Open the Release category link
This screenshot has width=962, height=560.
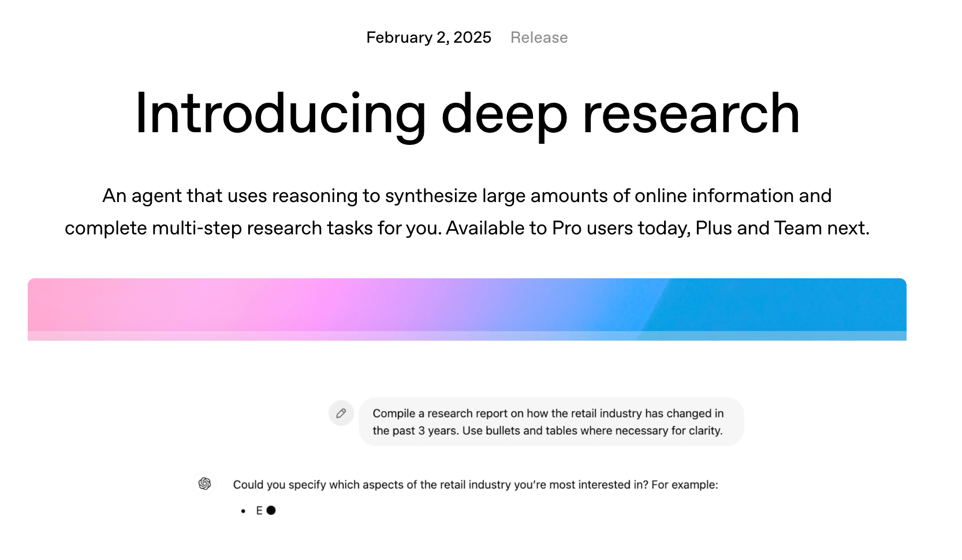click(539, 38)
